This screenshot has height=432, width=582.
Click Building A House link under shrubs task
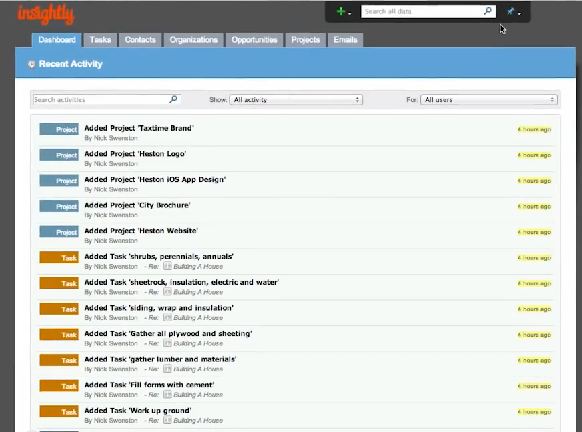[x=198, y=266]
